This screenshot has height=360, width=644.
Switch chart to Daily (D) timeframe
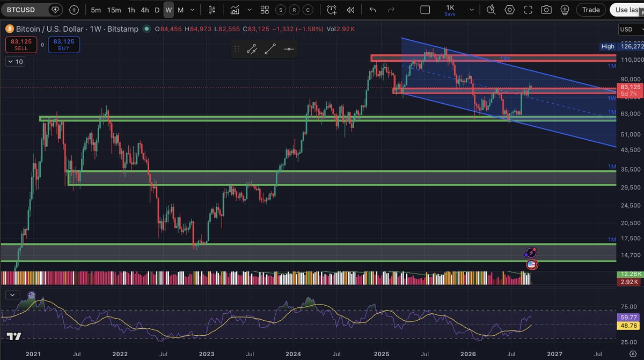tap(157, 10)
